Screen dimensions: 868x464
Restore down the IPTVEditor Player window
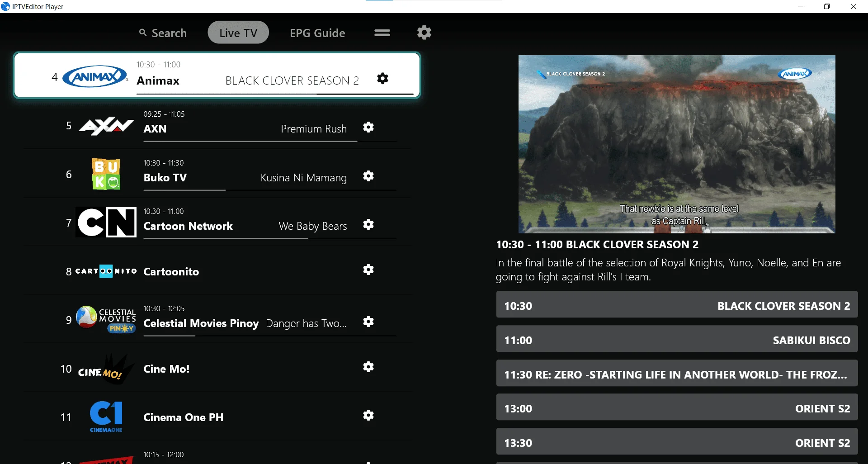827,6
